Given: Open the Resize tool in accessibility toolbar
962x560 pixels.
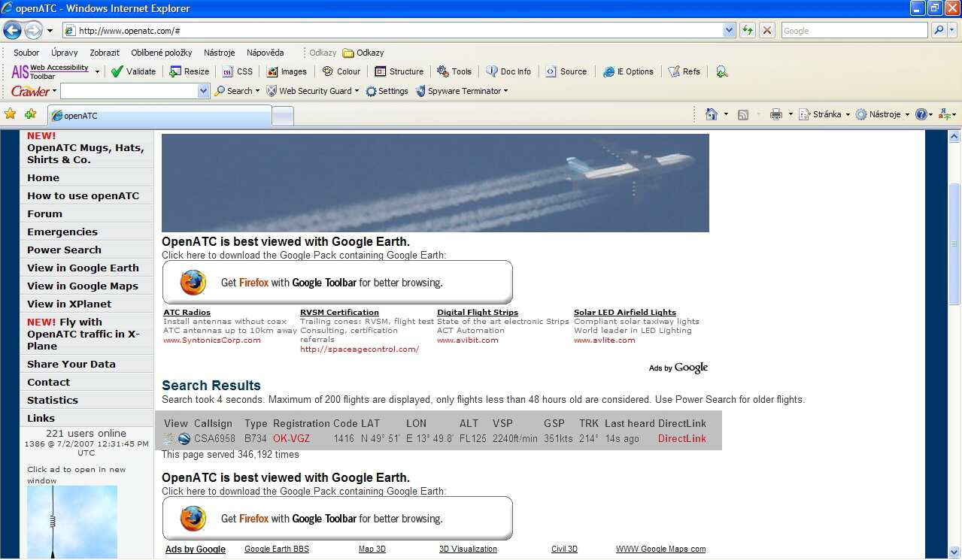Looking at the screenshot, I should tap(189, 71).
